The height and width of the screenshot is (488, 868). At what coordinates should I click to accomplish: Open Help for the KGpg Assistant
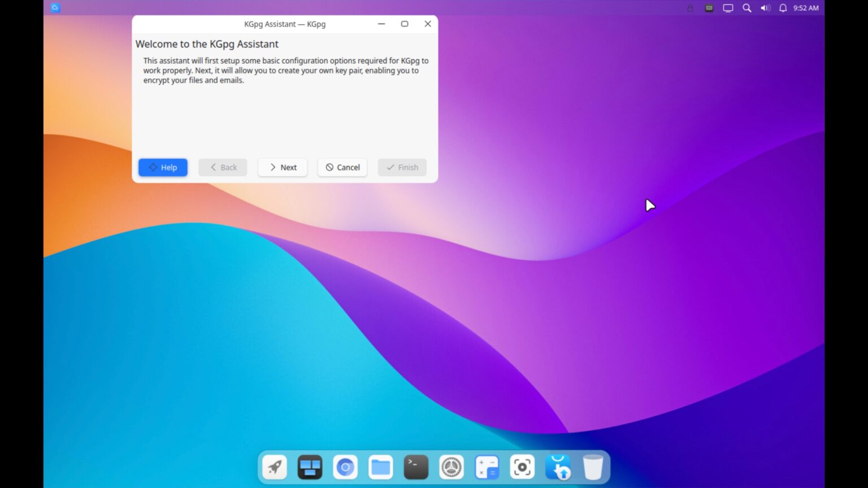click(163, 167)
